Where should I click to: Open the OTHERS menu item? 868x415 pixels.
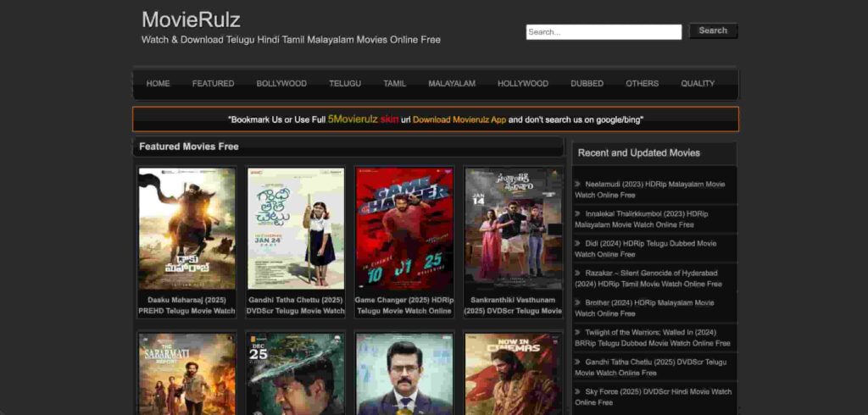pos(643,84)
